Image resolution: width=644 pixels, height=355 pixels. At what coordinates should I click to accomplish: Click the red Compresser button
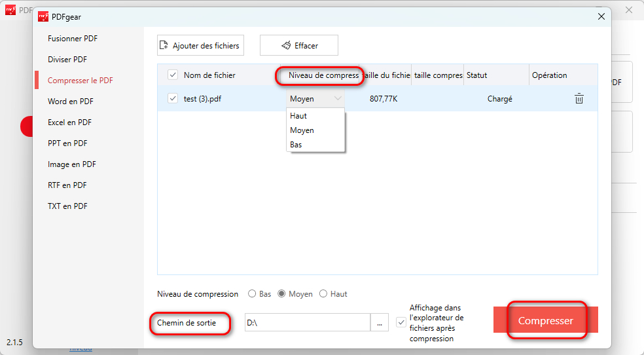(x=545, y=320)
